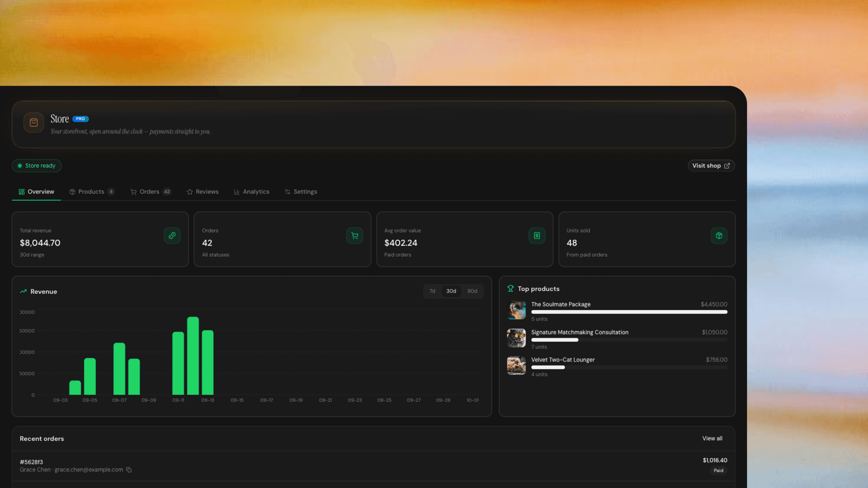Open the Products tab
The height and width of the screenshot is (488, 868).
tap(92, 192)
